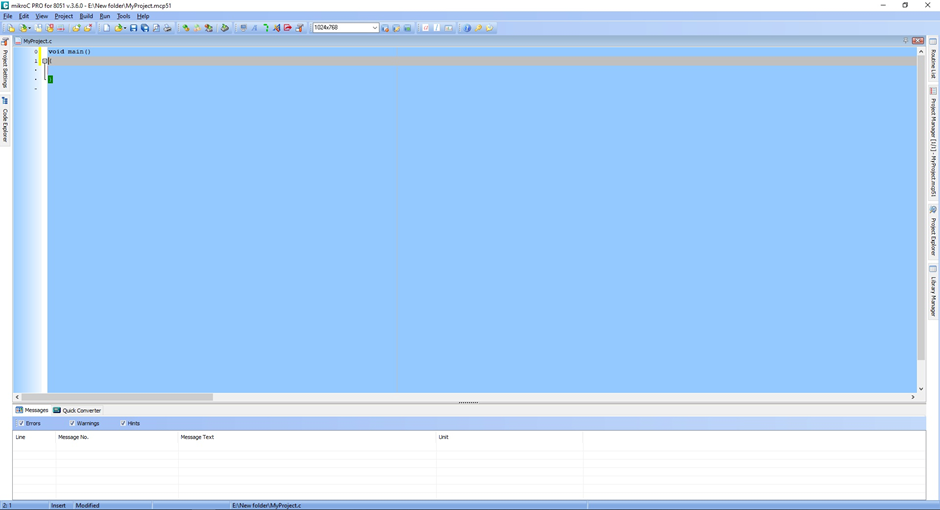Viewport: 940px width, 510px height.
Task: Click the Save All double-floppy icon
Action: (x=144, y=28)
